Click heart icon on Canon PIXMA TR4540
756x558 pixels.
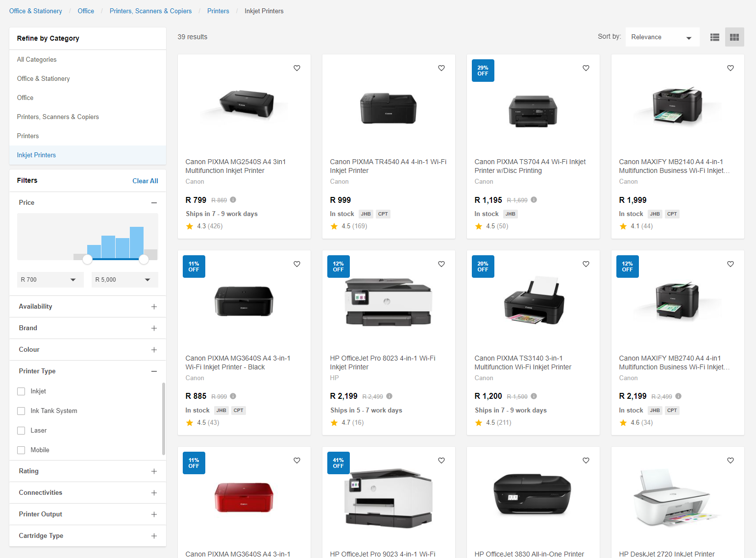point(441,68)
